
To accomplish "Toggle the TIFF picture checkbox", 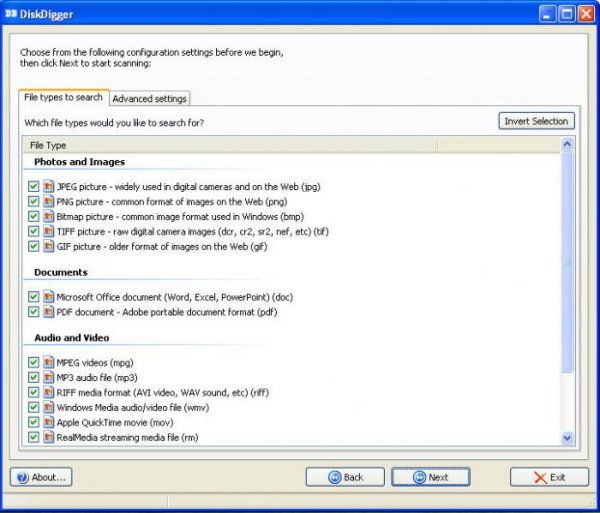I will tap(33, 231).
